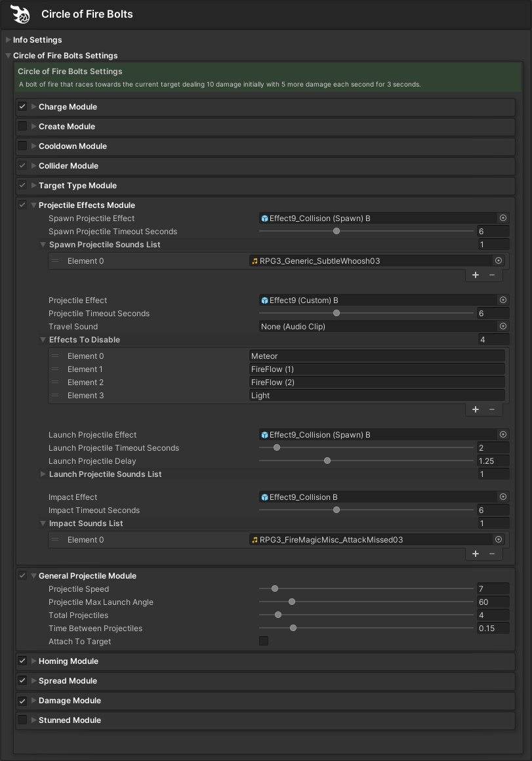Click the flame logo icon in header
This screenshot has height=761, width=532.
20,14
